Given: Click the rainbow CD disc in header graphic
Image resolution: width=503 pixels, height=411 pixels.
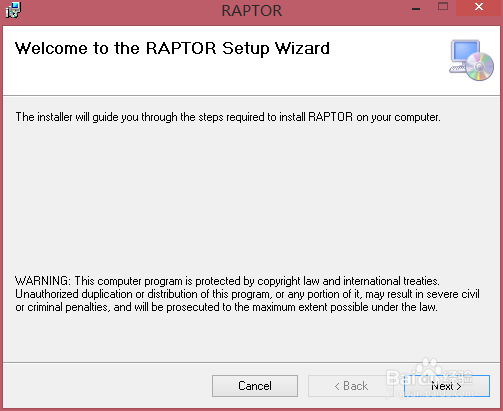Looking at the screenshot, I should point(480,67).
